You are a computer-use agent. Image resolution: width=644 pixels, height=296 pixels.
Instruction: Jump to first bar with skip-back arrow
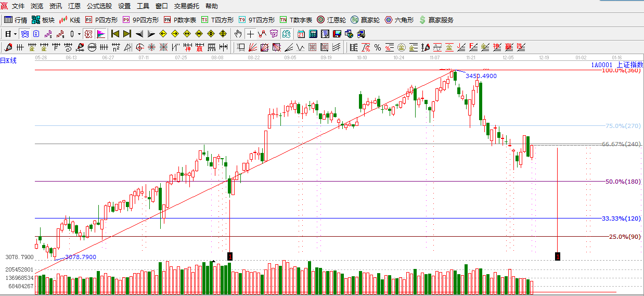tap(115, 34)
